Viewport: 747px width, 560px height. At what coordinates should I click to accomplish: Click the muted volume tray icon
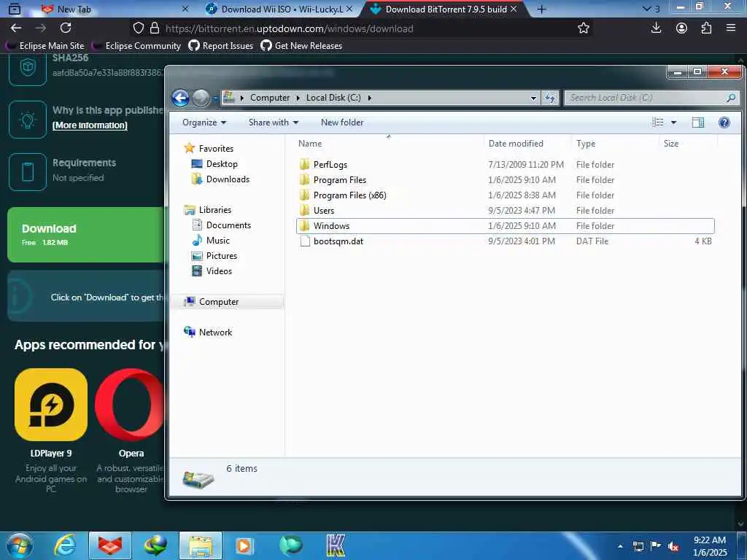(x=673, y=547)
